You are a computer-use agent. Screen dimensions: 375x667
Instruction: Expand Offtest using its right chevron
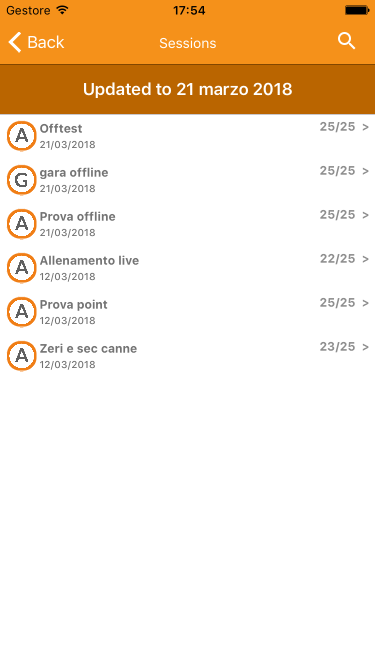[365, 127]
